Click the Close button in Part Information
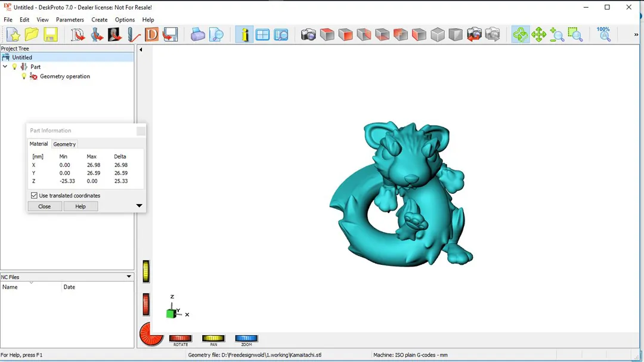The width and height of the screenshot is (644, 362). pyautogui.click(x=44, y=206)
